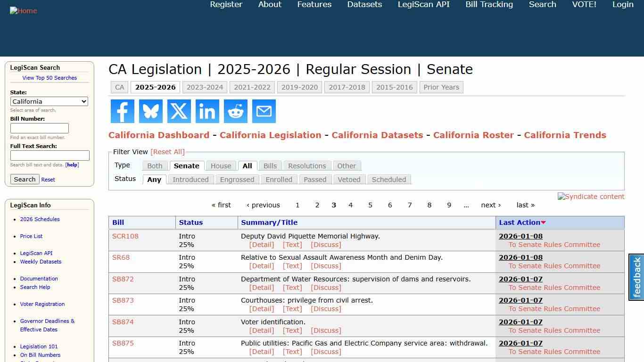Share on X using its icon

tap(179, 111)
